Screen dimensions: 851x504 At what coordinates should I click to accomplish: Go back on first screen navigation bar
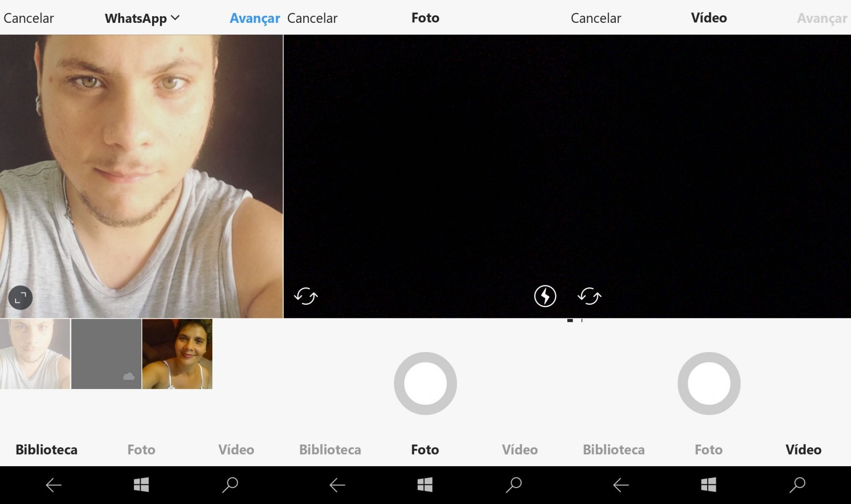(54, 484)
